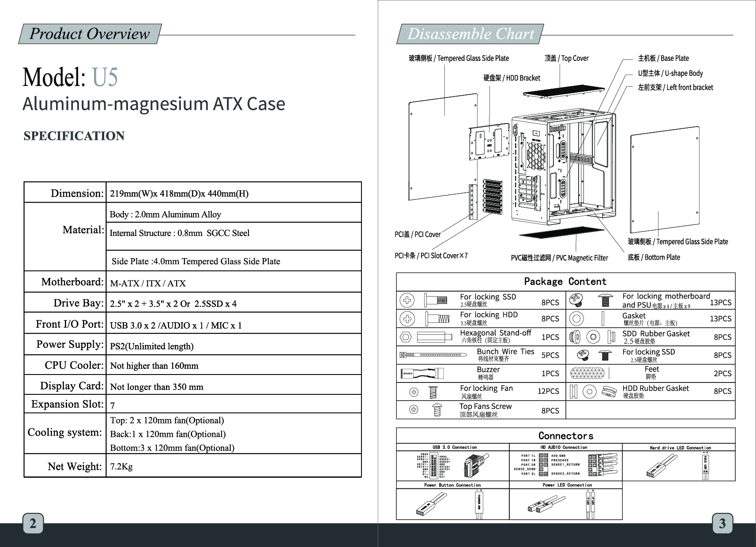Click the motherboard and PSU screw icon
Viewport: 756px width, 547px height.
[606, 300]
